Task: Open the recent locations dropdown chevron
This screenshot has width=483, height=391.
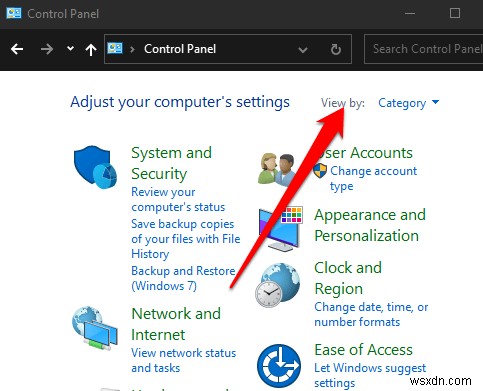Action: tap(70, 49)
